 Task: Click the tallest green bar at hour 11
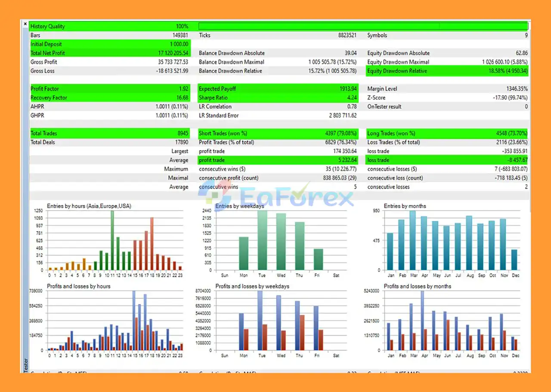tap(112, 240)
